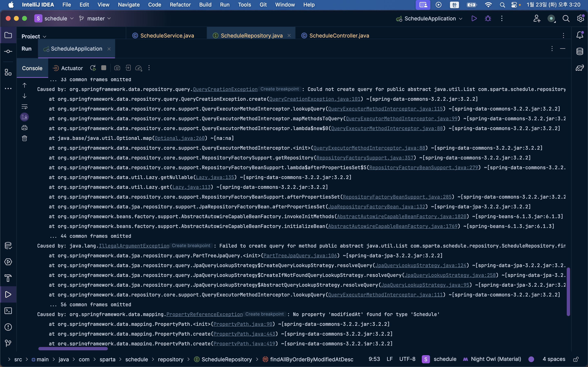Click the thread dump camera icon
Screen dimensions: 588x367
(117, 68)
